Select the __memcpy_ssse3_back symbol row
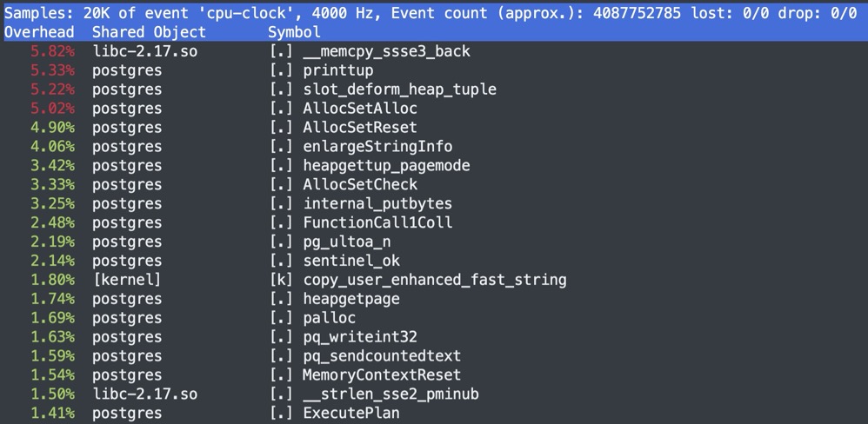Image resolution: width=868 pixels, height=424 pixels. pos(386,51)
